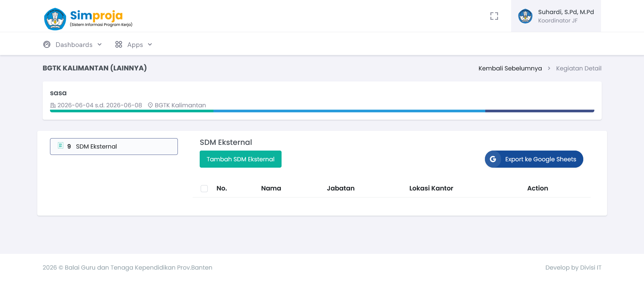Click the Dashboards gauge icon
The image size is (644, 281).
(x=47, y=44)
